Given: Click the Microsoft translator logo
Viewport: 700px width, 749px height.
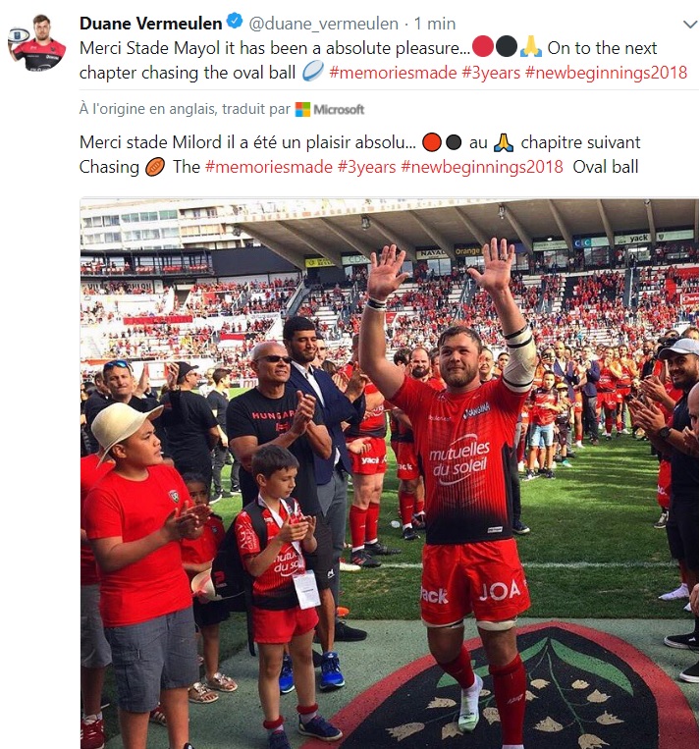Looking at the screenshot, I should [x=330, y=109].
